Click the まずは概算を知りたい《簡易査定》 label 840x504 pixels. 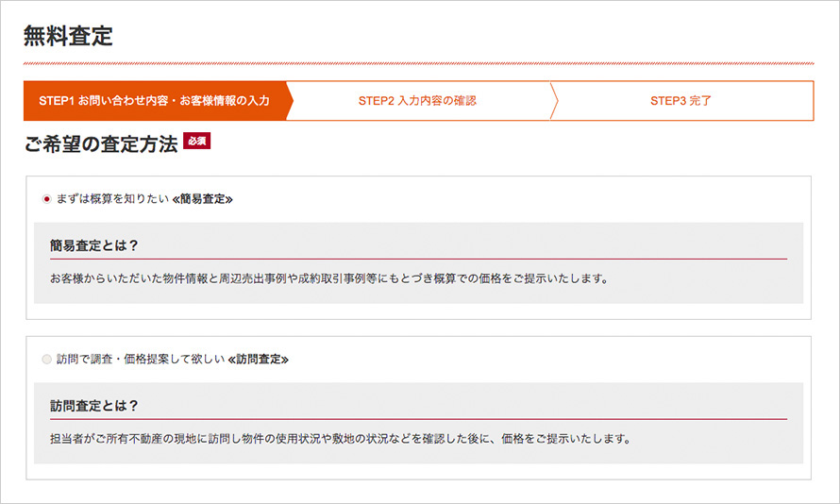pyautogui.click(x=143, y=199)
